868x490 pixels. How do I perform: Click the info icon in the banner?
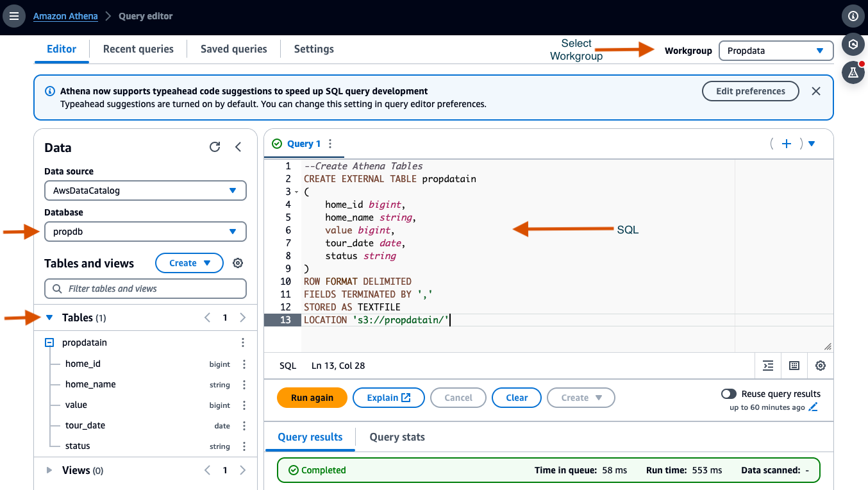[x=50, y=91]
